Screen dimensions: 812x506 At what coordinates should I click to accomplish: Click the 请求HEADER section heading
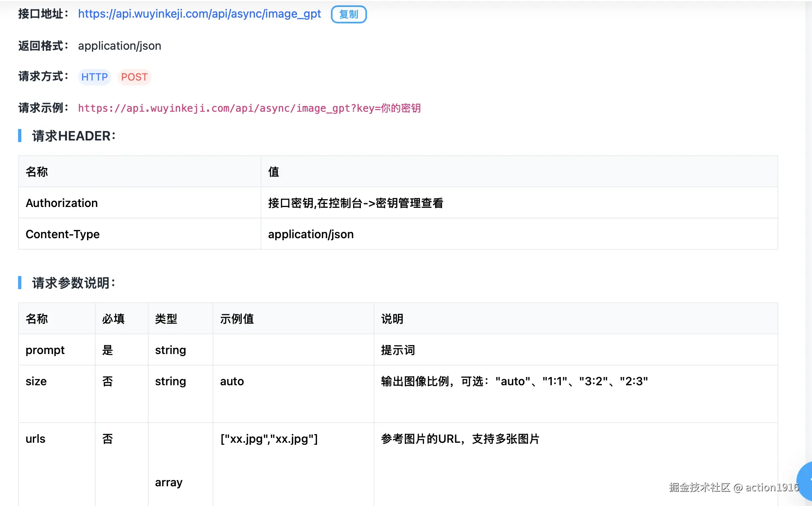pos(74,136)
